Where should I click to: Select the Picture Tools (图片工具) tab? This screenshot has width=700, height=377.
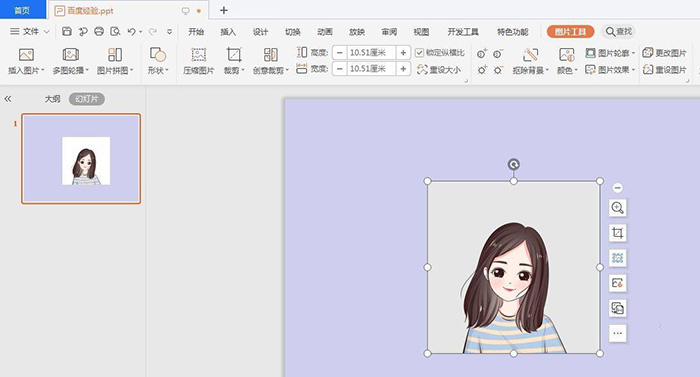click(x=570, y=32)
